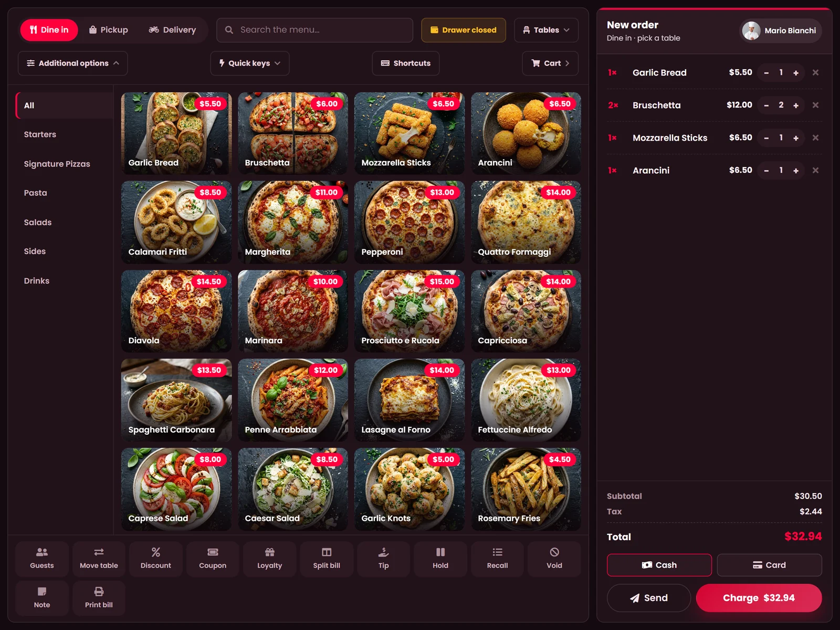Void the current order
Viewport: 840px width, 630px height.
554,559
